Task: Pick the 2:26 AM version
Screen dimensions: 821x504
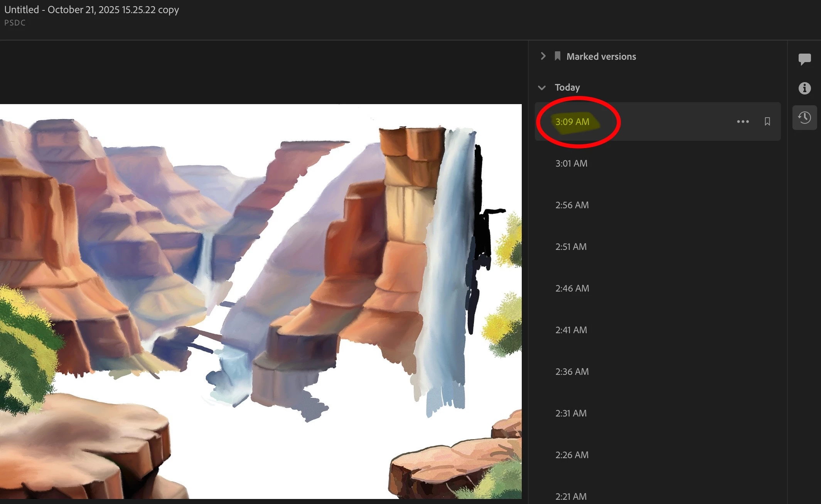Action: tap(572, 455)
